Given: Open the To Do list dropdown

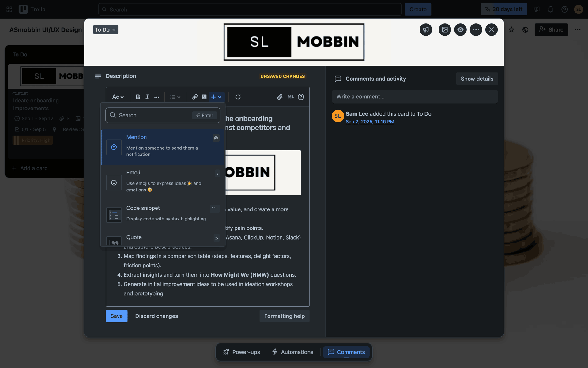Looking at the screenshot, I should click(x=106, y=29).
